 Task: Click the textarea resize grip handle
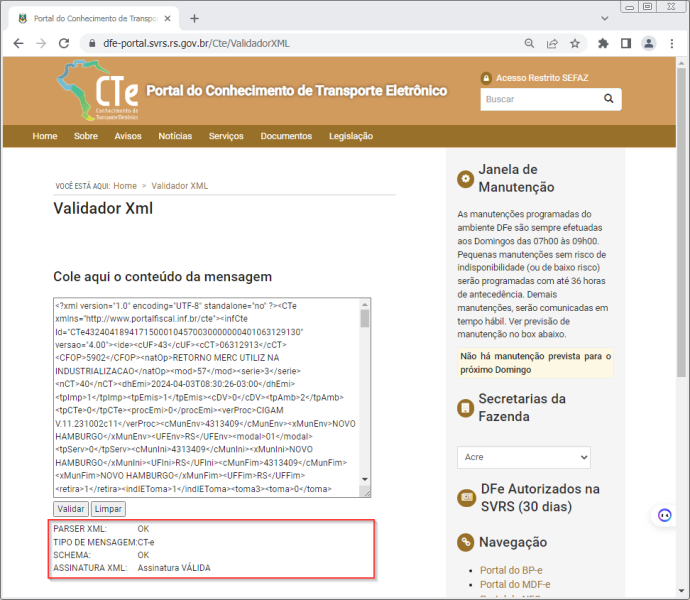[366, 493]
